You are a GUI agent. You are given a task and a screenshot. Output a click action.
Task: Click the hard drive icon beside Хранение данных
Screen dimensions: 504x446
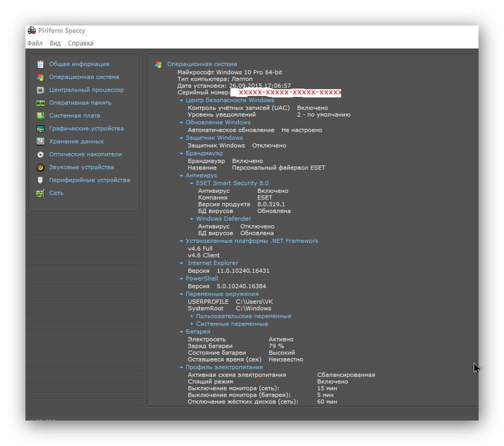40,141
